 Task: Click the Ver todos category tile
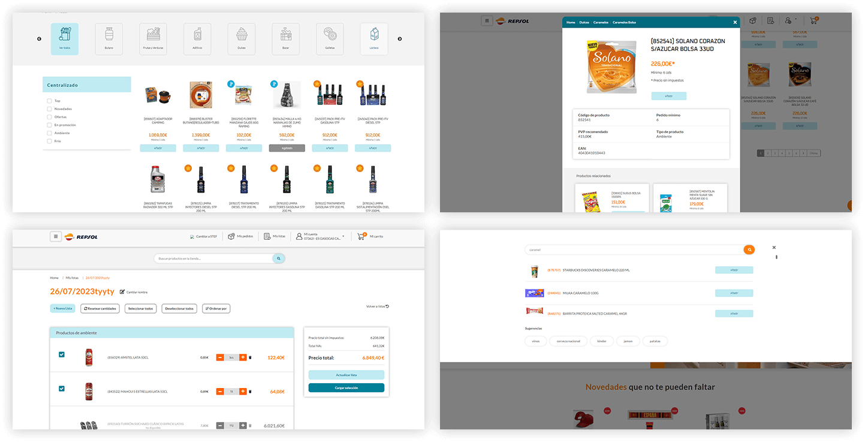tap(65, 39)
